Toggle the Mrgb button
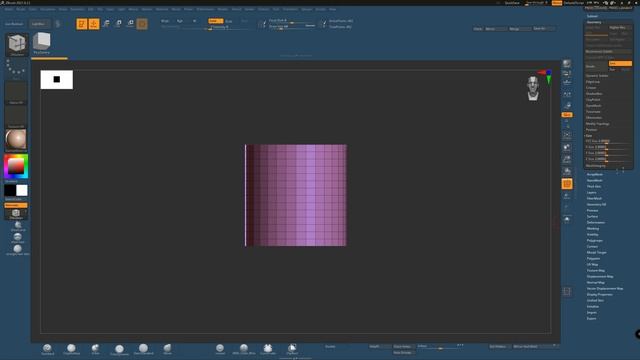This screenshot has width=640, height=360. click(x=165, y=21)
